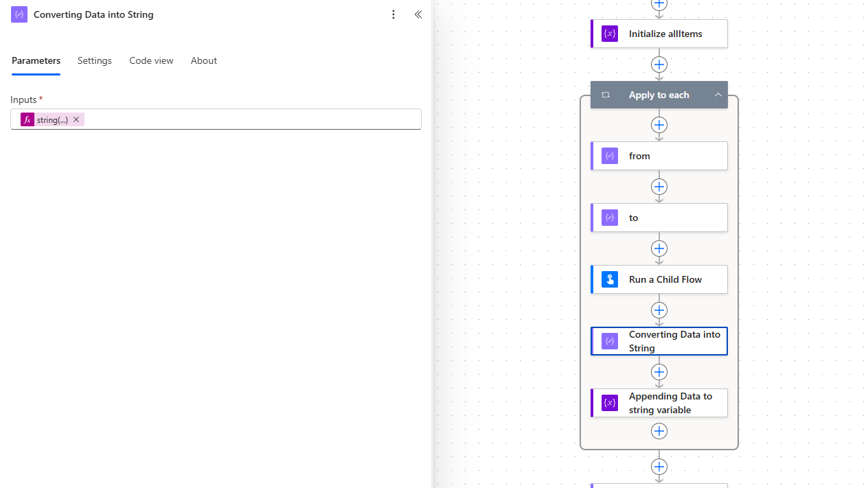Remove the string(...) expression token

pyautogui.click(x=76, y=119)
